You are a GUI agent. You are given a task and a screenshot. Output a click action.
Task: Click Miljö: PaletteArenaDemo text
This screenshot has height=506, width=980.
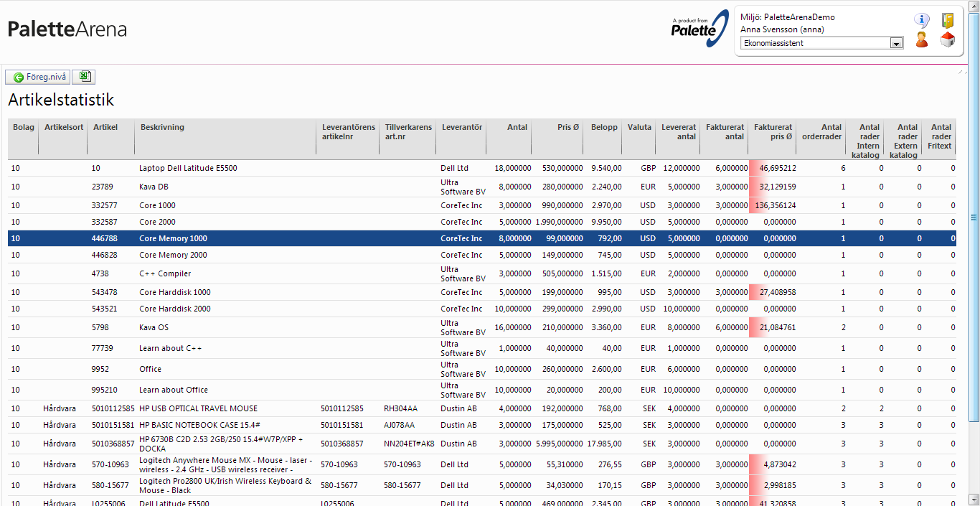(x=788, y=17)
